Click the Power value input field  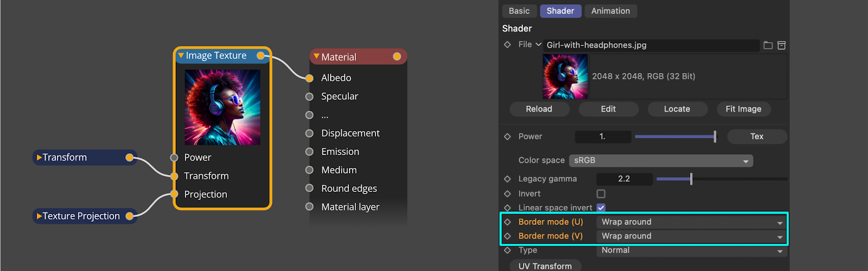(603, 137)
